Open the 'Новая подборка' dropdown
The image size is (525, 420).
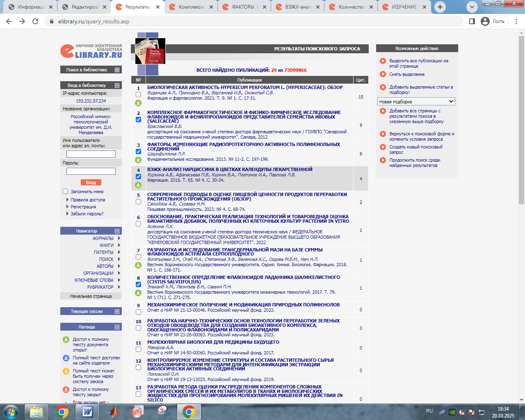click(416, 101)
